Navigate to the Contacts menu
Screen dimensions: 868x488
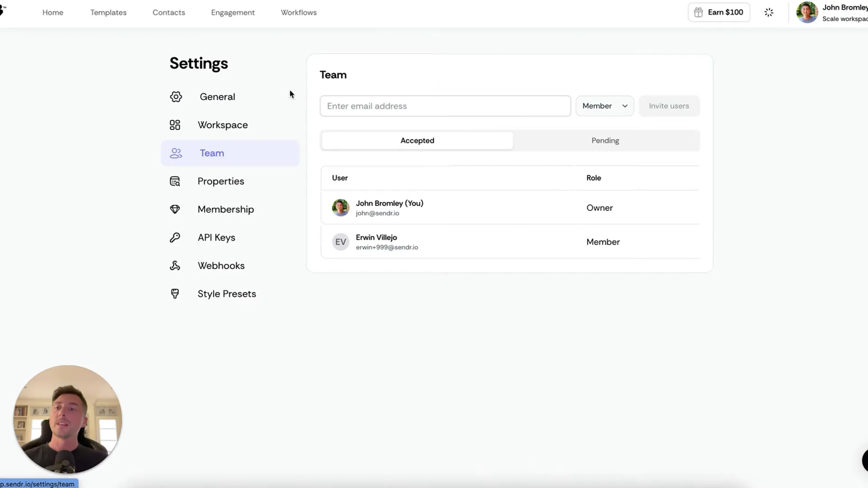pyautogui.click(x=169, y=12)
